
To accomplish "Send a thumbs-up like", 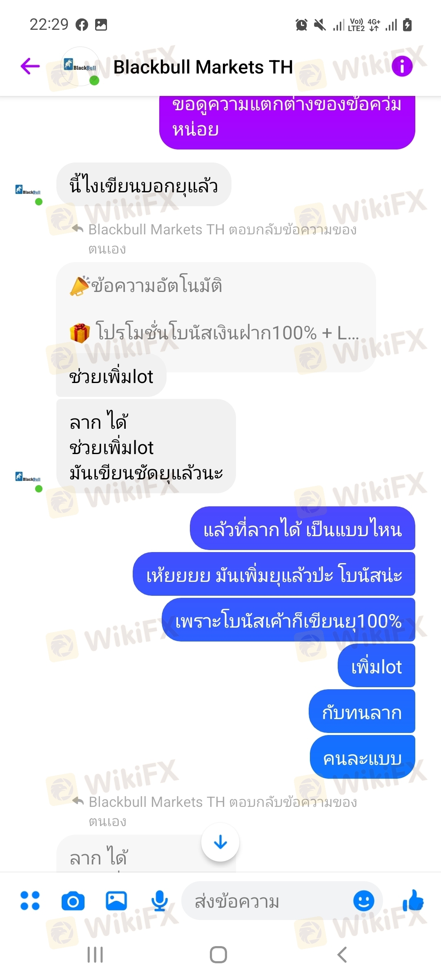I will tap(413, 900).
